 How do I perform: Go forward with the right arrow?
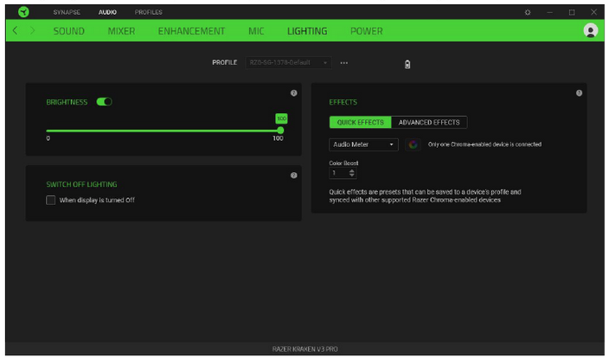[x=32, y=30]
